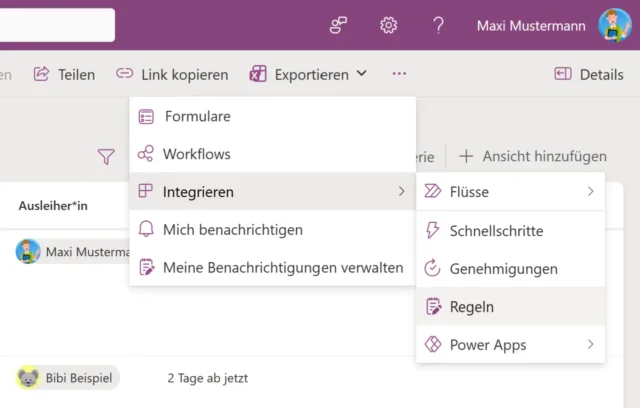Open Maxi Mustermann profile avatar in header
This screenshot has width=640, height=408.
tap(615, 25)
